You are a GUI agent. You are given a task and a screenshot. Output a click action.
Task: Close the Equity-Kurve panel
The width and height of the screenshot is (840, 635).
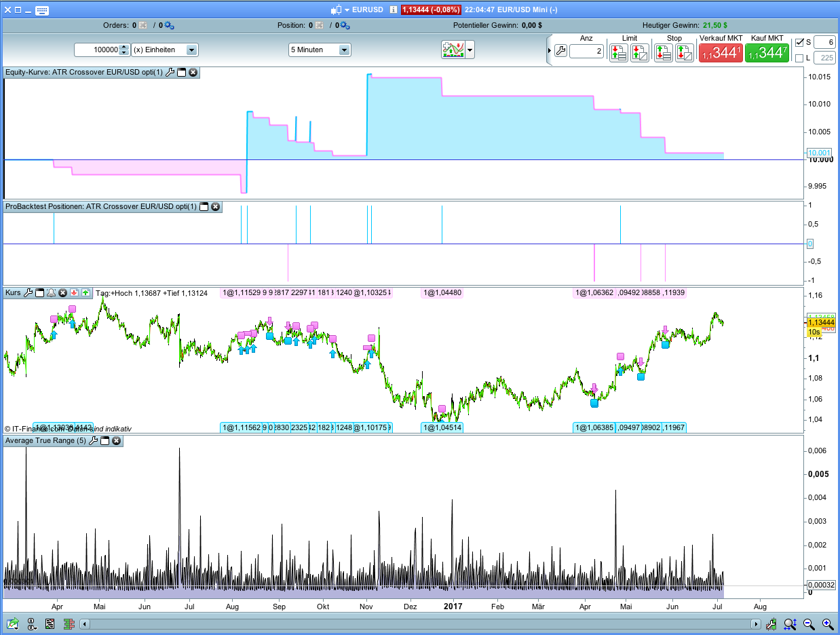(193, 73)
